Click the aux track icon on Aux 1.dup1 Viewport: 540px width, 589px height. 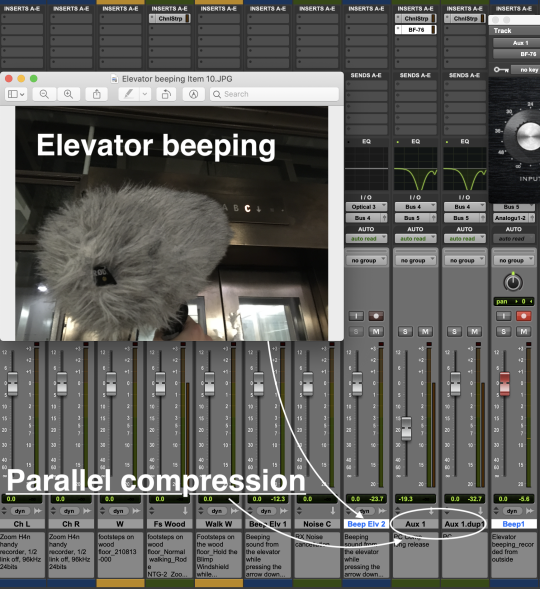pos(480,511)
